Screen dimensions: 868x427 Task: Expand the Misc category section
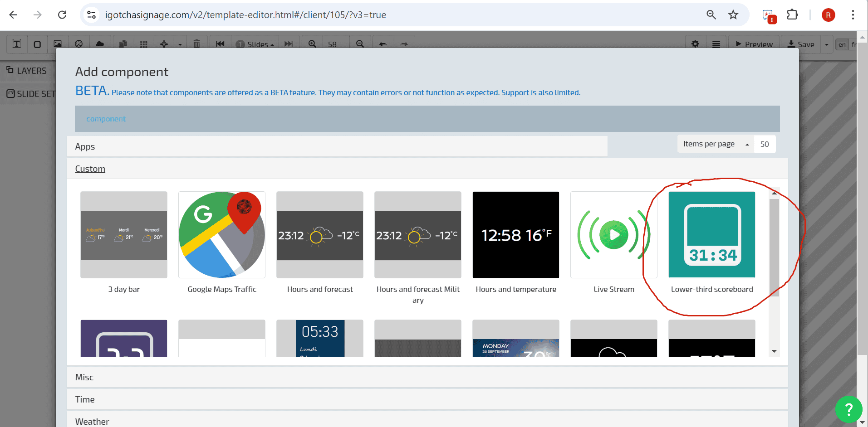(84, 377)
